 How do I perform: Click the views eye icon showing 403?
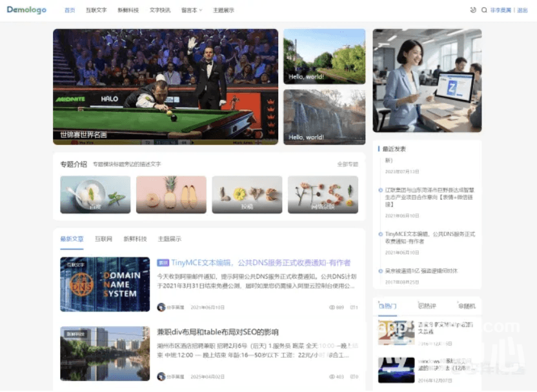332,377
